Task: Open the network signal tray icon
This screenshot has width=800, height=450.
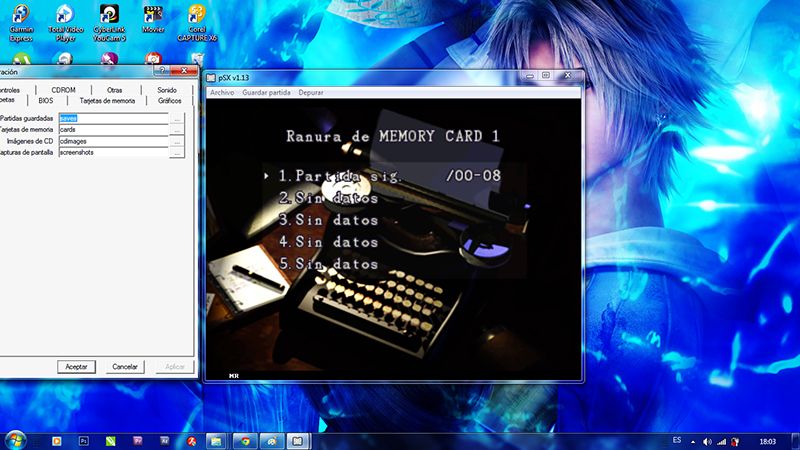Action: (x=721, y=441)
